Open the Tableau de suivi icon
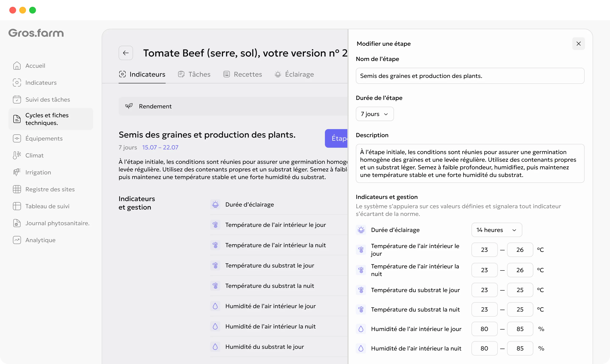The width and height of the screenshot is (610, 364). 17,206
